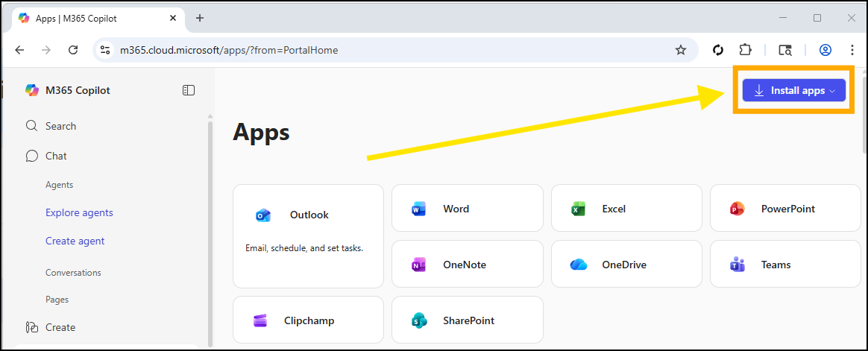Open Agents in the sidebar
This screenshot has width=868, height=351.
click(59, 185)
